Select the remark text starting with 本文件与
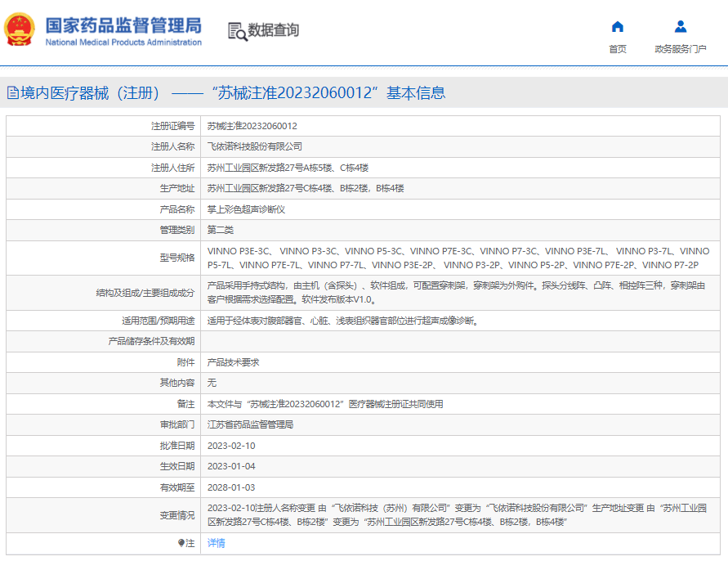The width and height of the screenshot is (728, 561). pos(325,404)
